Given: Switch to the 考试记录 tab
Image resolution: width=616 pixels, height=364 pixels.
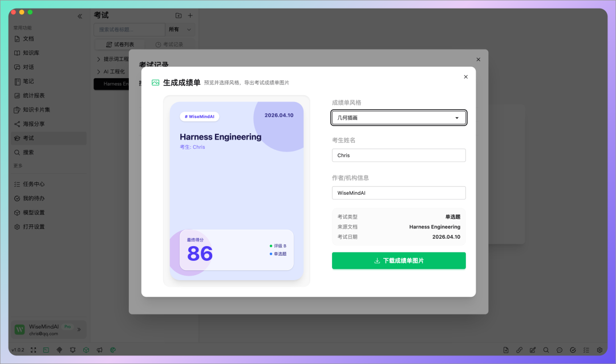Looking at the screenshot, I should tap(169, 44).
